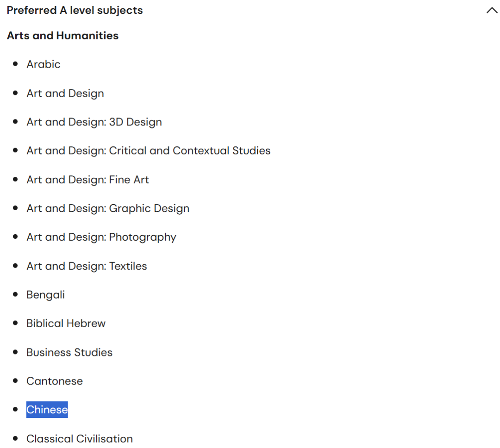Click the highlighted Chinese text
500x448 pixels.
(47, 410)
